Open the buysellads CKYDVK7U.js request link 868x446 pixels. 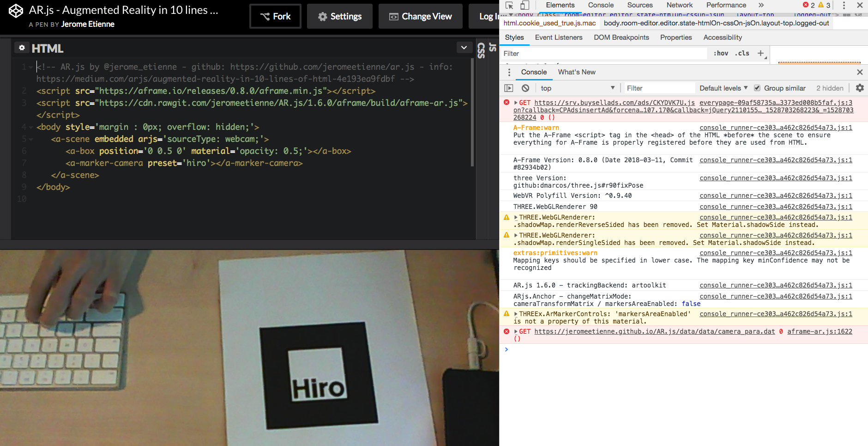pyautogui.click(x=615, y=103)
